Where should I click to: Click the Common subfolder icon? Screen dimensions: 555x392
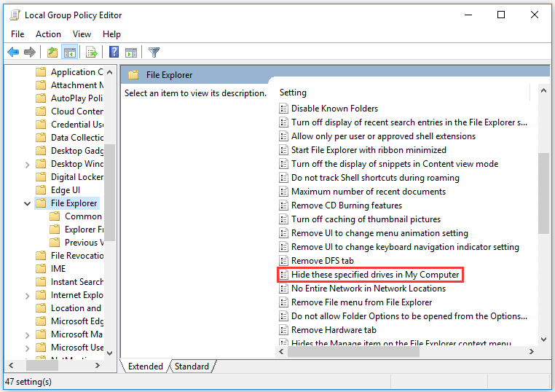55,216
